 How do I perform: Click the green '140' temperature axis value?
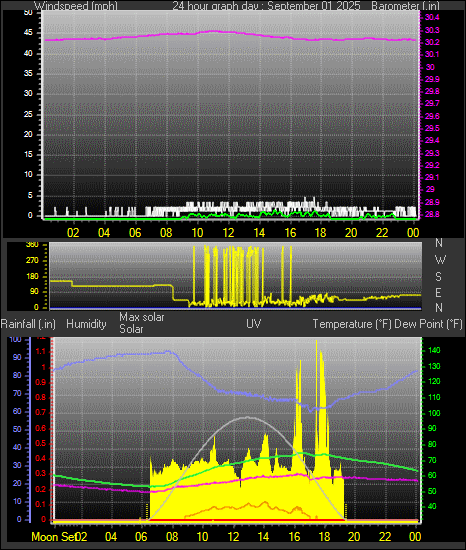pos(434,350)
